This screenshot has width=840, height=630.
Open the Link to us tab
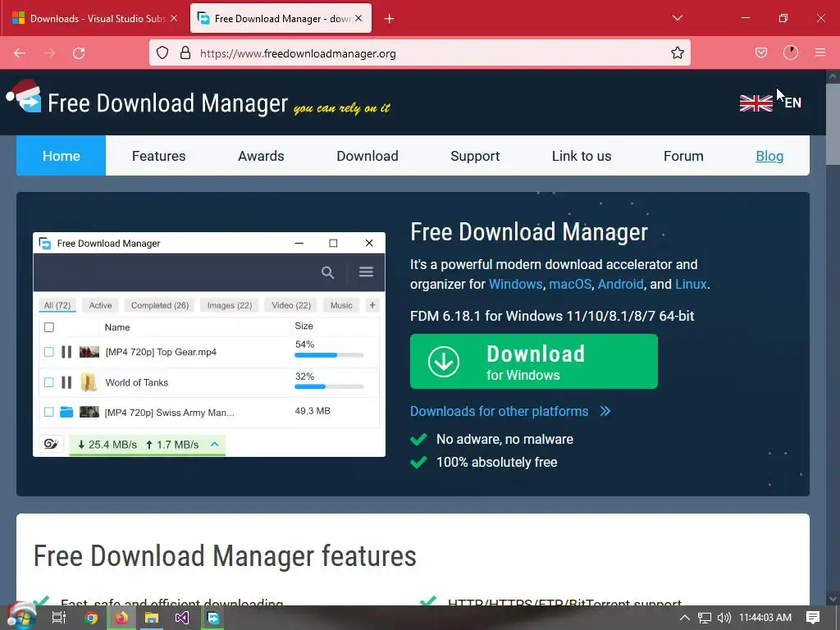click(x=582, y=156)
